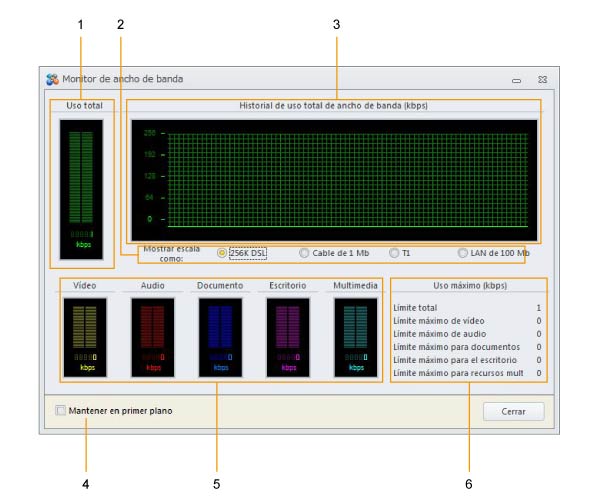Viewport: 600px width, 497px height.
Task: Click the Límite máximo de audio row
Action: click(467, 334)
